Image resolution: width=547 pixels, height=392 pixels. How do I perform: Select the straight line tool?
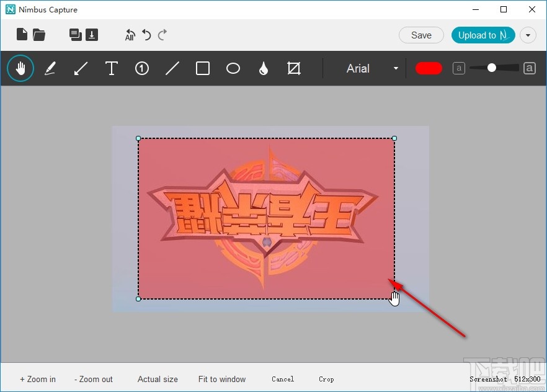coord(172,68)
